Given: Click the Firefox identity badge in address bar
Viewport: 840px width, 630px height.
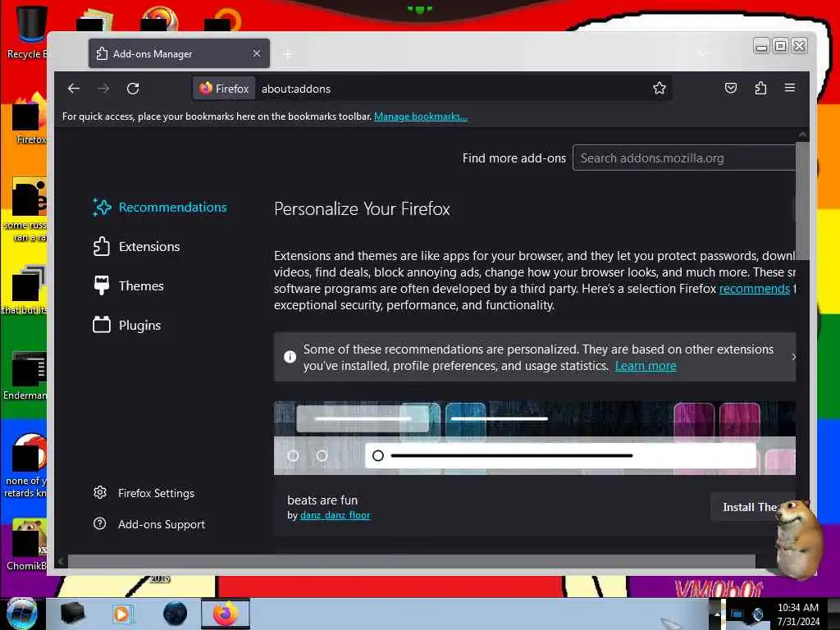Looking at the screenshot, I should click(224, 89).
